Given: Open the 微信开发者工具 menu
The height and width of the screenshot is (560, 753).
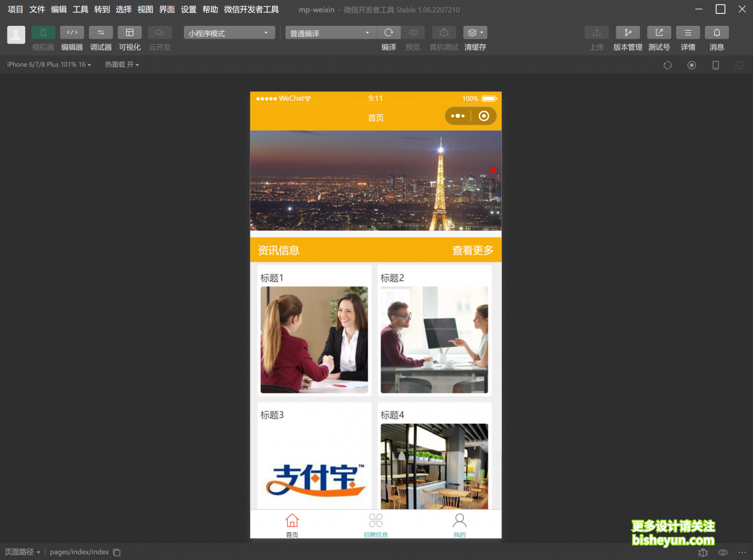Looking at the screenshot, I should (251, 9).
